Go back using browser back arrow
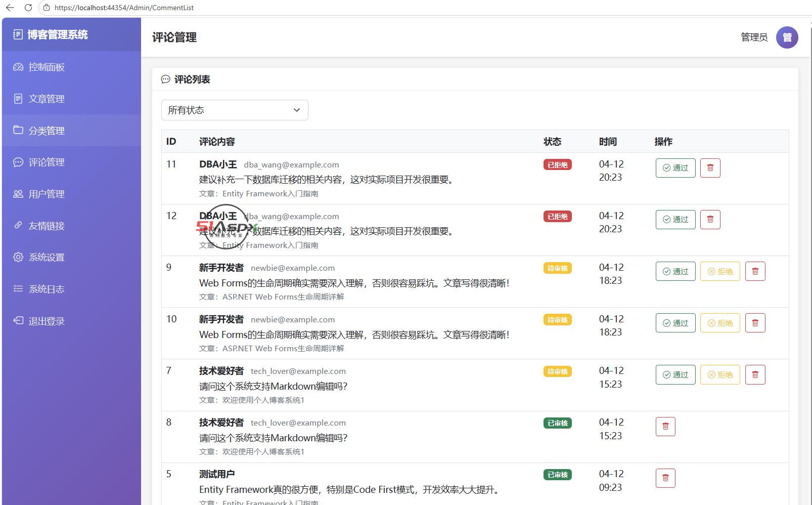 (10, 8)
